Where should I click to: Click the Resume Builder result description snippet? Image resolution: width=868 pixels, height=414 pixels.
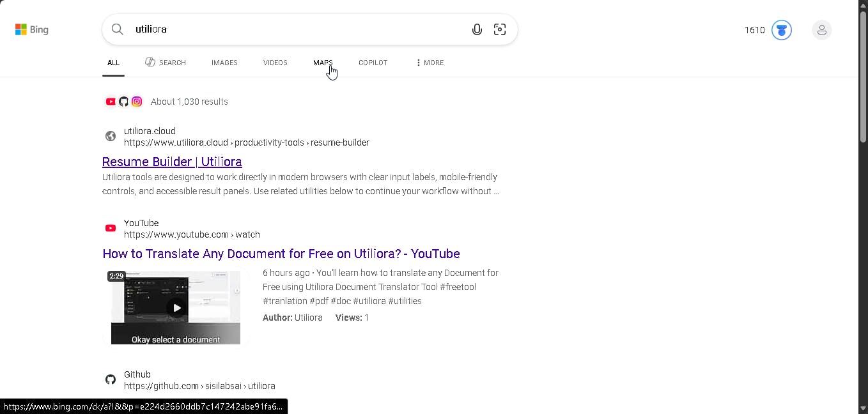[x=300, y=184]
